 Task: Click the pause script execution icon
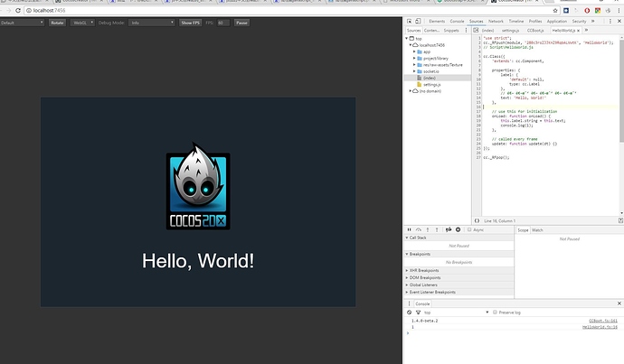coord(409,230)
